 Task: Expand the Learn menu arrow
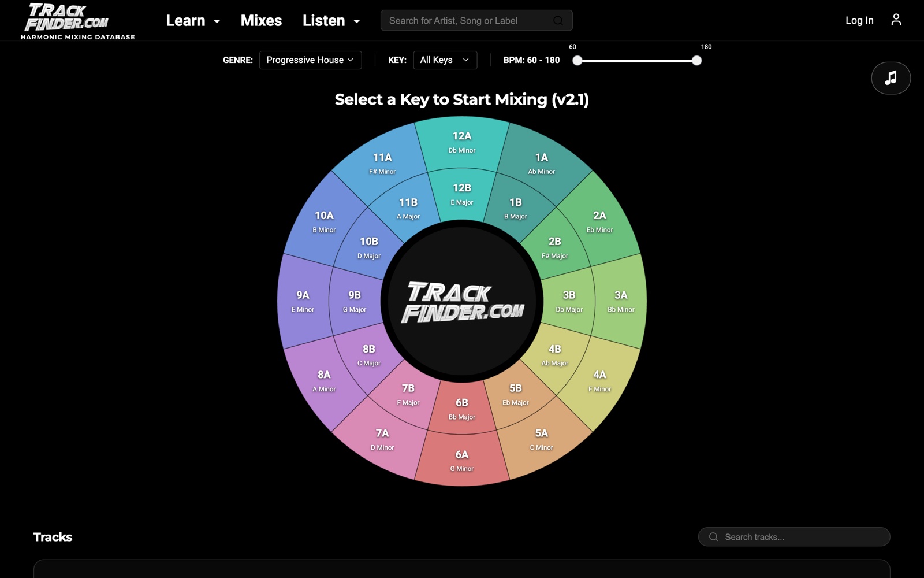pyautogui.click(x=217, y=21)
